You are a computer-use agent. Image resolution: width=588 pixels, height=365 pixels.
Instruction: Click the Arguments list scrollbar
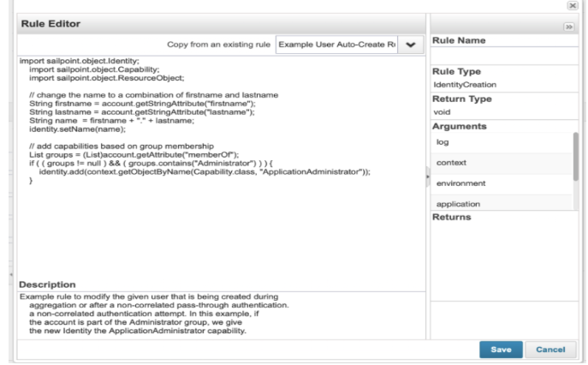(x=576, y=157)
